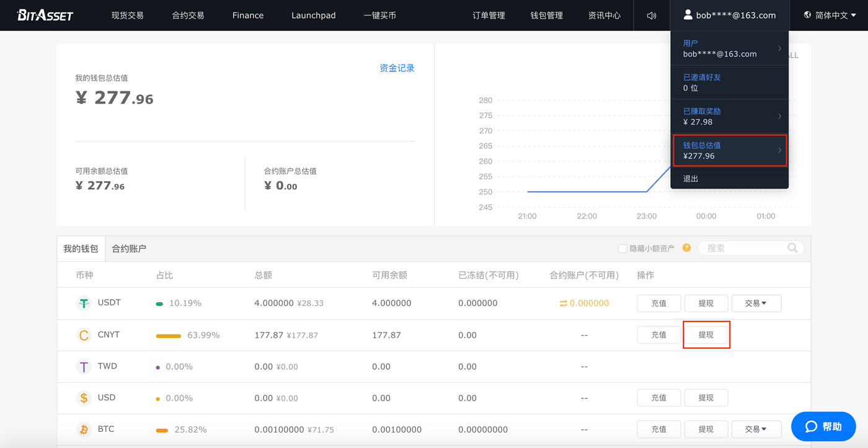Click 已邀请好友 entry in account menu
This screenshot has height=448, width=868.
tap(729, 82)
